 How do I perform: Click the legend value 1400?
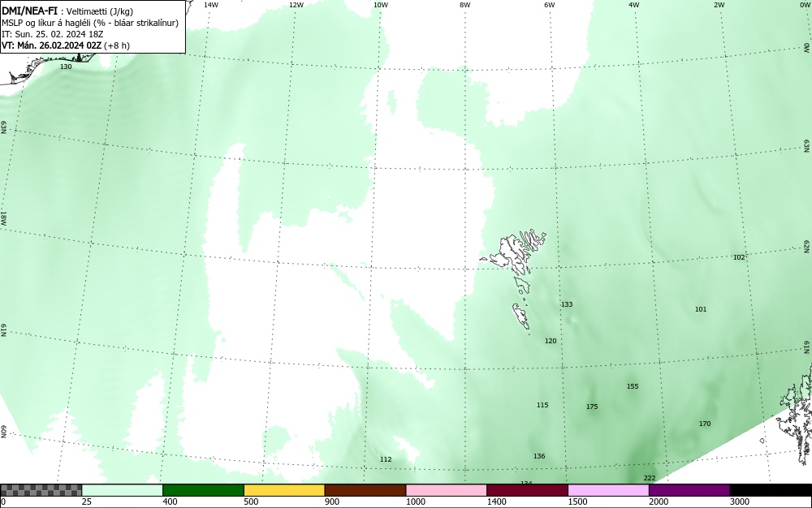pyautogui.click(x=496, y=502)
